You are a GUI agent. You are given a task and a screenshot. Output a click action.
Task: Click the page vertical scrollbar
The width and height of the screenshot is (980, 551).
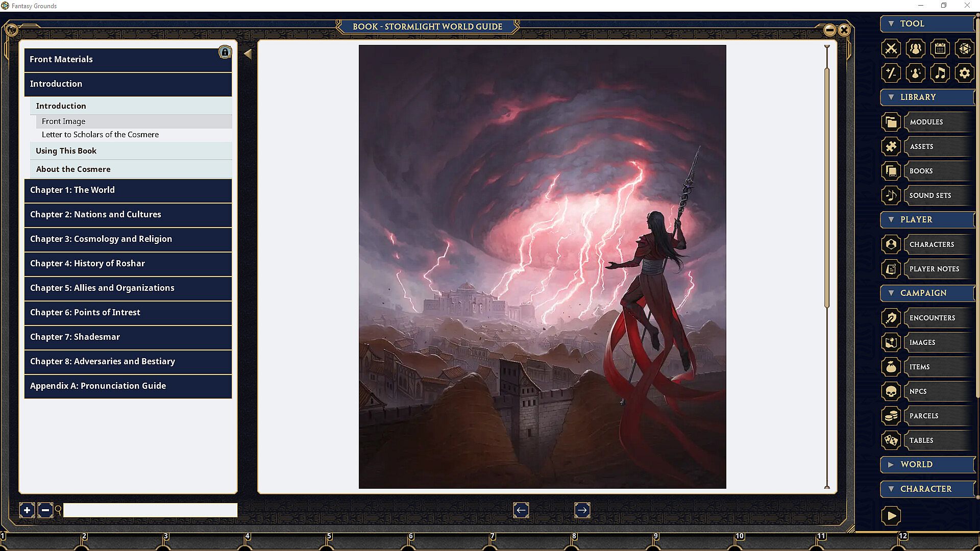pos(827,189)
